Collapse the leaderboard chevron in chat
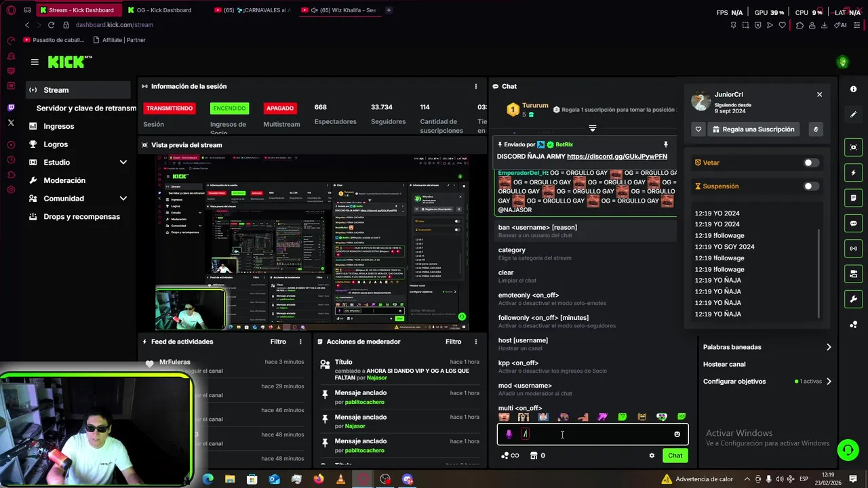The image size is (868, 488). pos(593,128)
